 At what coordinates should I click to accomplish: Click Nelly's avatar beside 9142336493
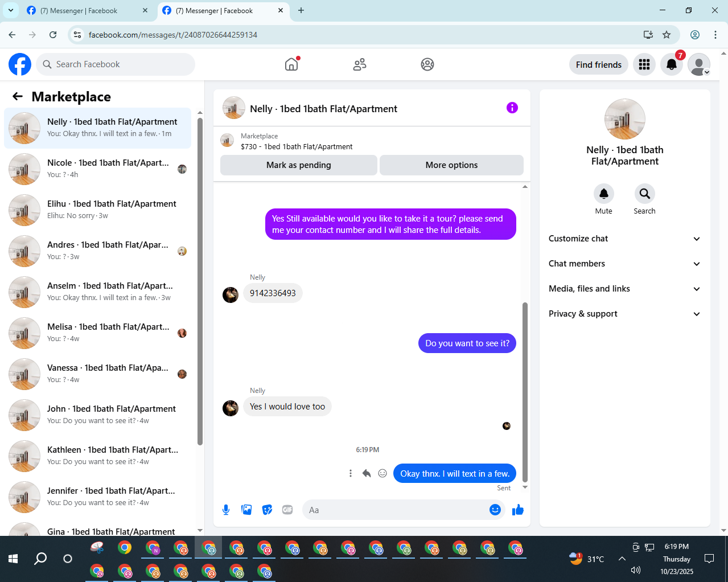(x=231, y=294)
